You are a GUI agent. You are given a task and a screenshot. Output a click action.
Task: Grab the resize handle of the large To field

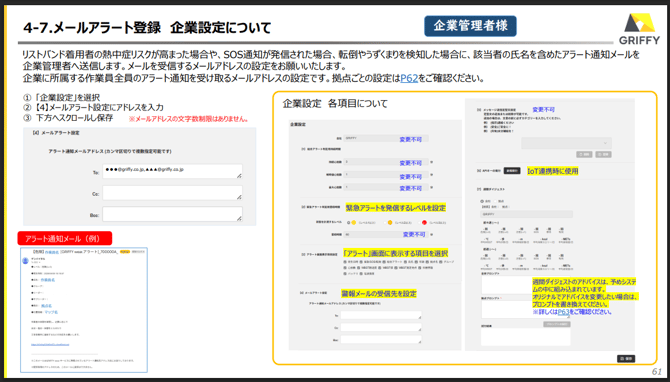[239, 176]
